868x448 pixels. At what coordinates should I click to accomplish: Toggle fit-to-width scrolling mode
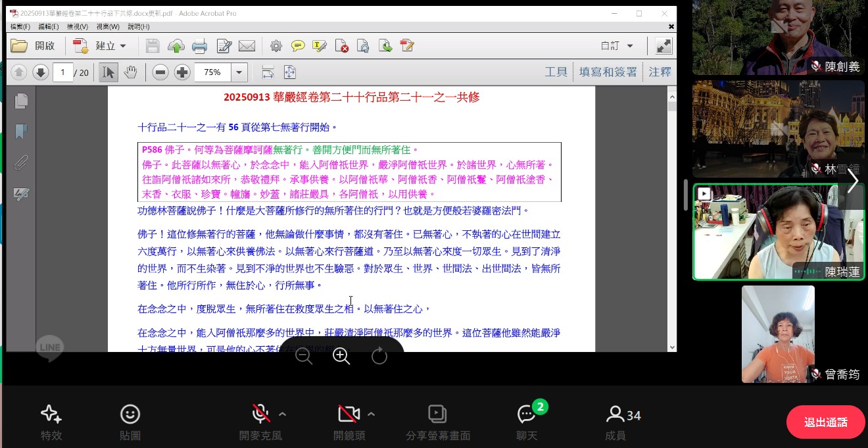coord(268,72)
